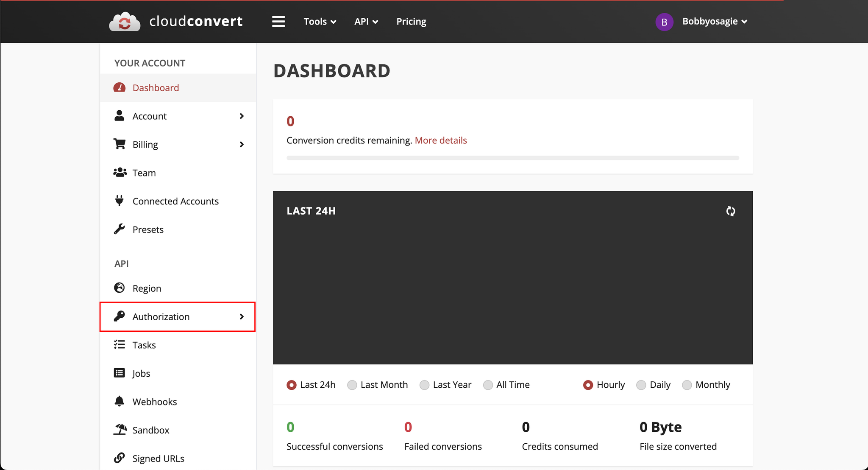Expand the Authorization submenu chevron
Viewport: 868px width, 470px height.
[242, 316]
